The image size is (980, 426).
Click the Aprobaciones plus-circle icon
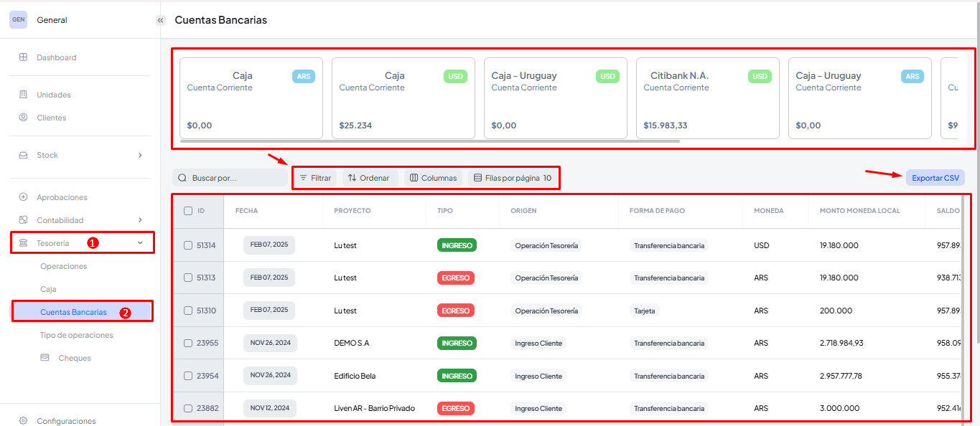[x=23, y=197]
